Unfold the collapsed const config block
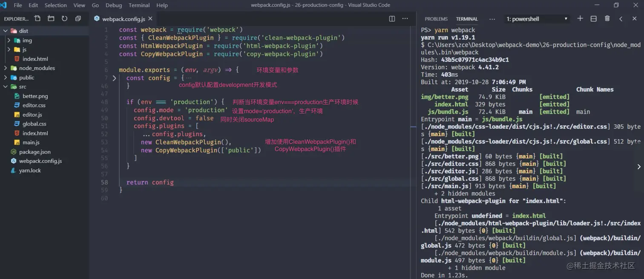The image size is (644, 279). pos(114,78)
